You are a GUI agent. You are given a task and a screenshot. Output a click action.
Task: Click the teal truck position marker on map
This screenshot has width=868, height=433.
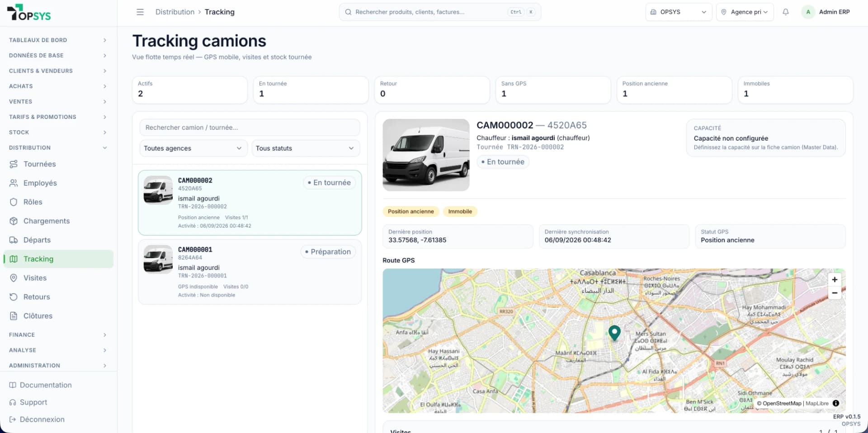point(614,333)
